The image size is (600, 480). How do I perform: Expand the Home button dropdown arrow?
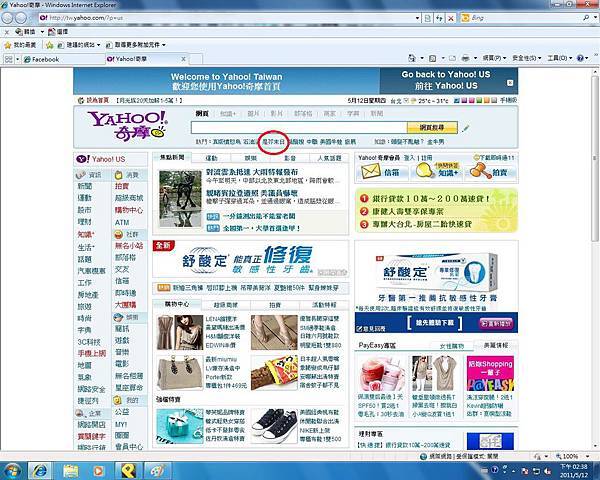pyautogui.click(x=422, y=58)
